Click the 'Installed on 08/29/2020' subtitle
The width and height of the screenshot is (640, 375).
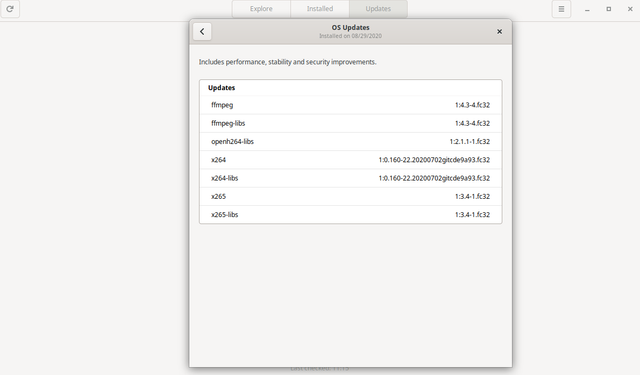click(x=351, y=36)
